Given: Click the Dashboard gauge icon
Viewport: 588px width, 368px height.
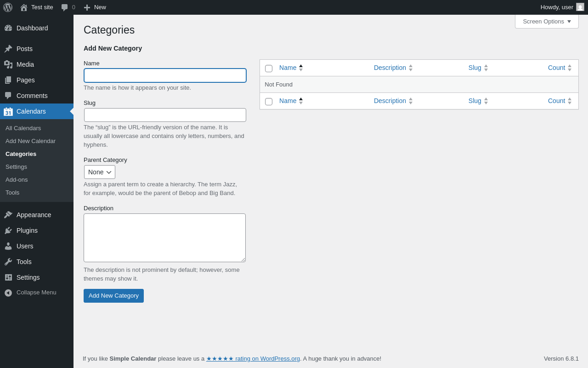Looking at the screenshot, I should (x=8, y=28).
